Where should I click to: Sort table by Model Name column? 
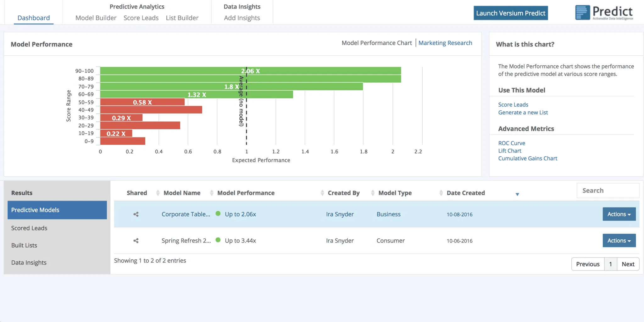[182, 193]
